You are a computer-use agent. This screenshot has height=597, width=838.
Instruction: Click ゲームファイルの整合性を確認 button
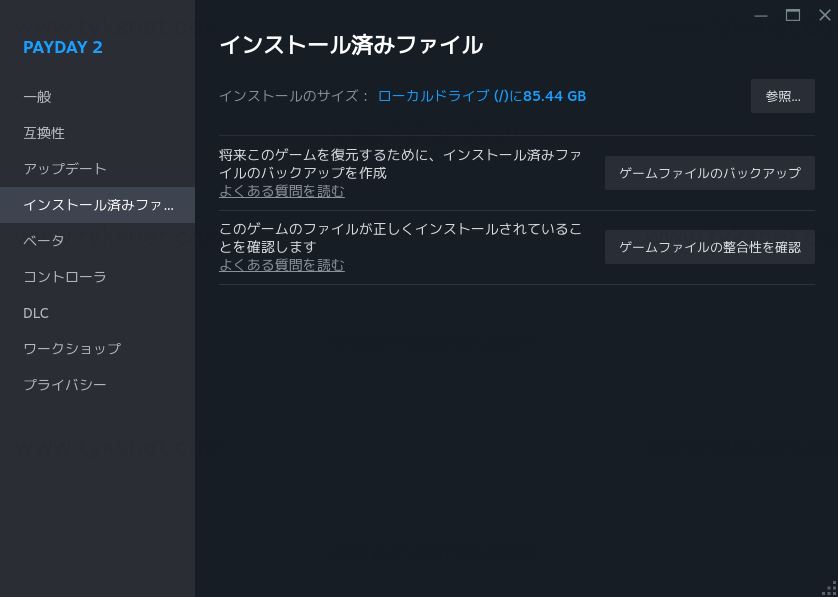[x=710, y=247]
